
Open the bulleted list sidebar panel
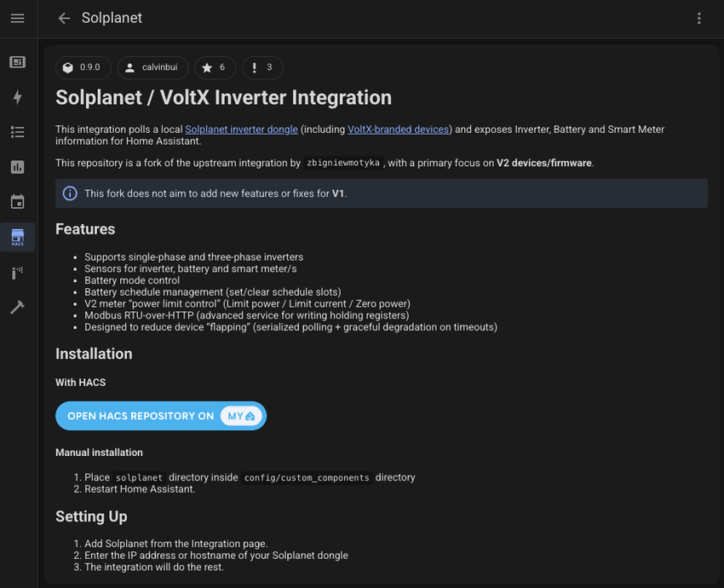(x=18, y=132)
